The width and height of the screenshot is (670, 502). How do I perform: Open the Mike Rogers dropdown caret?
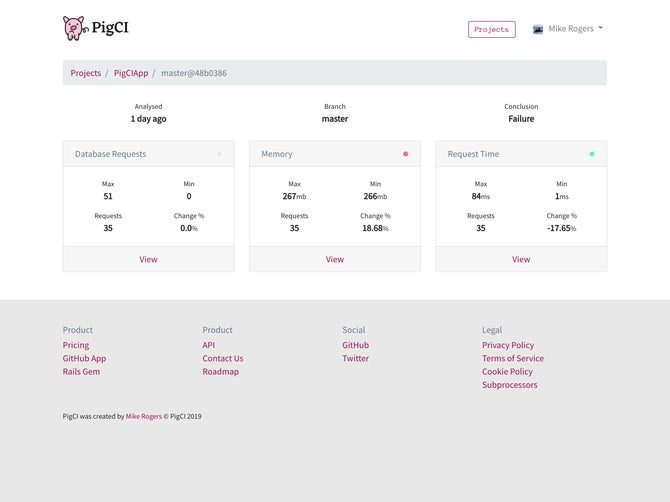pos(600,28)
